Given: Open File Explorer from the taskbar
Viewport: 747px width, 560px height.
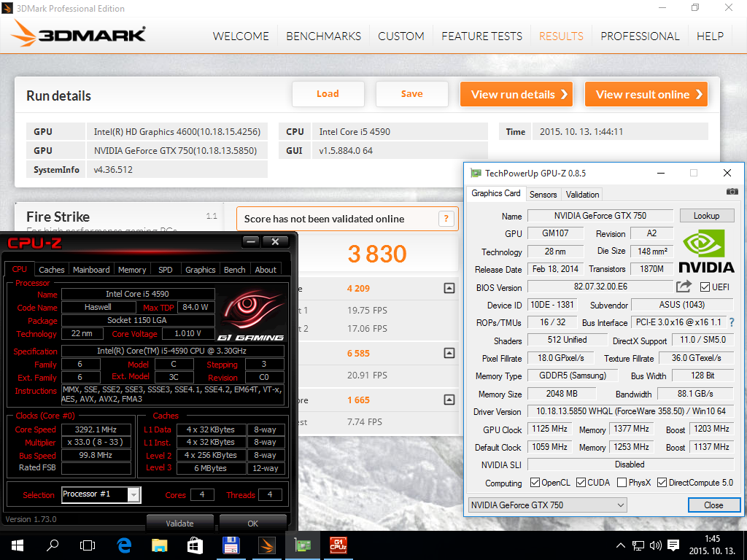Looking at the screenshot, I should pyautogui.click(x=160, y=545).
